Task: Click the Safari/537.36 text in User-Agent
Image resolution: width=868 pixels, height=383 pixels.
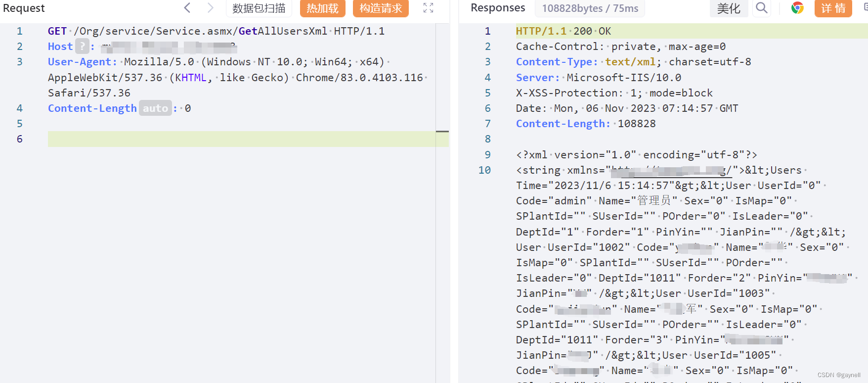Action: (89, 93)
